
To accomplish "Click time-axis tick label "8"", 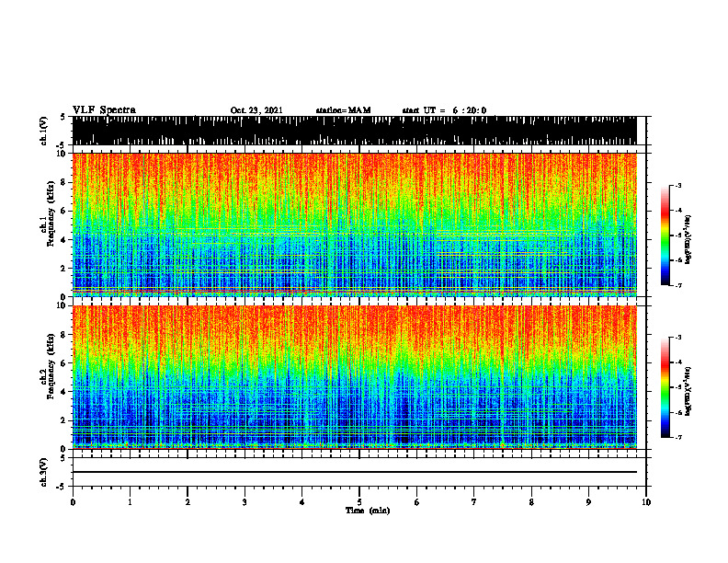I will tap(531, 502).
